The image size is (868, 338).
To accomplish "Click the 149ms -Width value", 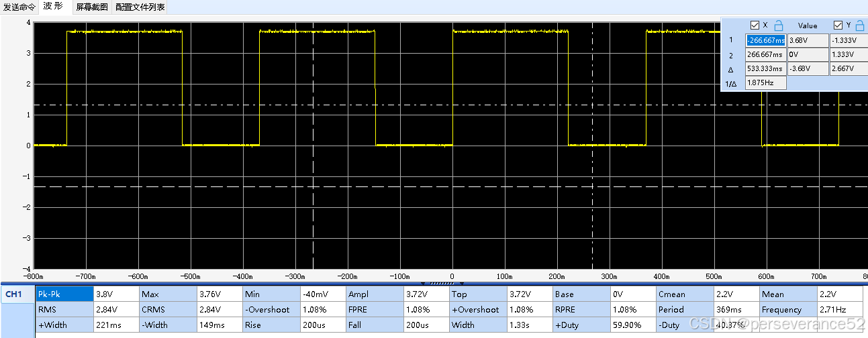I will 220,325.
